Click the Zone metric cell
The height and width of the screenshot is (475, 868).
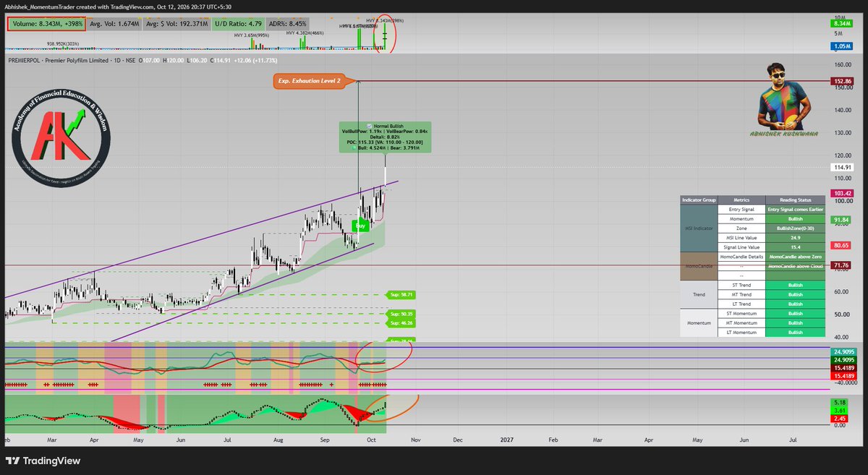coord(741,228)
